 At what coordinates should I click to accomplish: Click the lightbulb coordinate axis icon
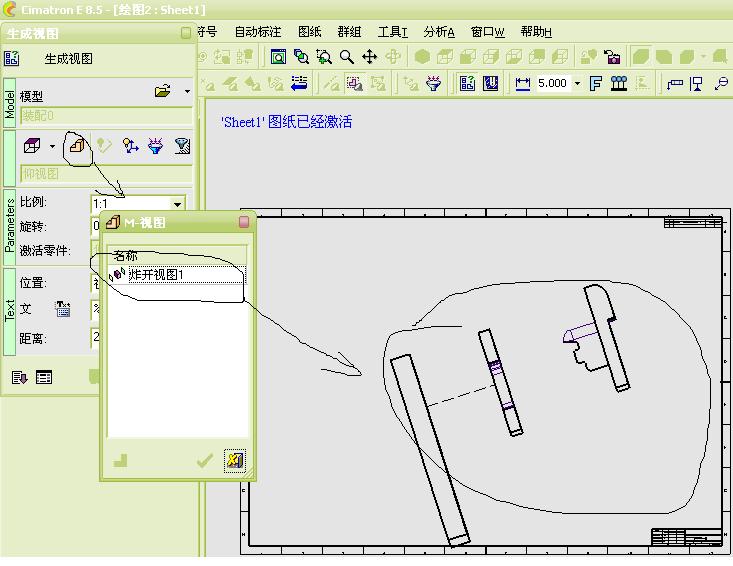130,146
